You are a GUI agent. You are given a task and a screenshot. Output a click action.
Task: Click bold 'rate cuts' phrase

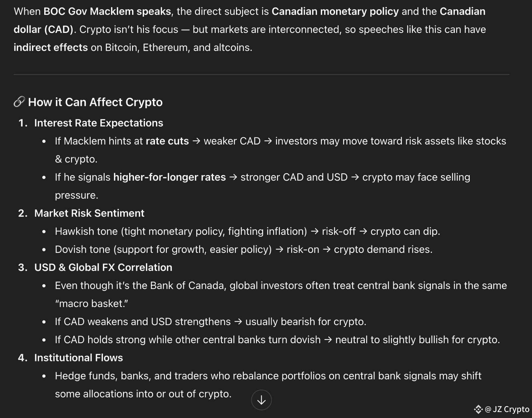[x=167, y=141]
